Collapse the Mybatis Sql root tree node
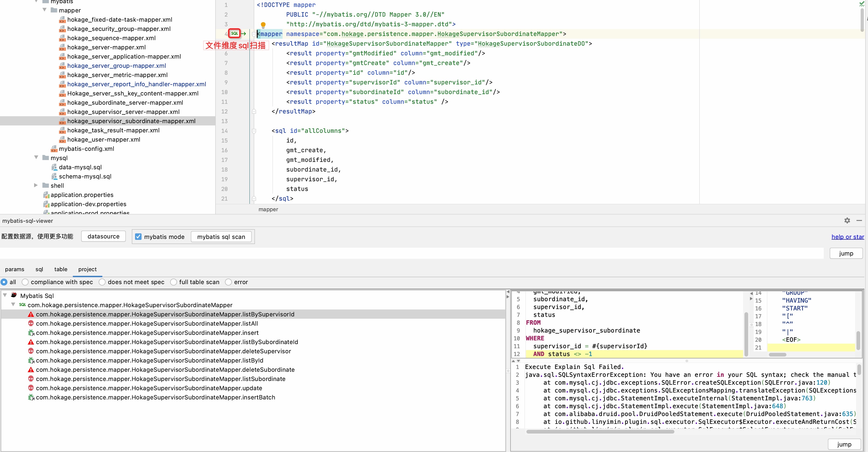868x452 pixels. [5, 295]
